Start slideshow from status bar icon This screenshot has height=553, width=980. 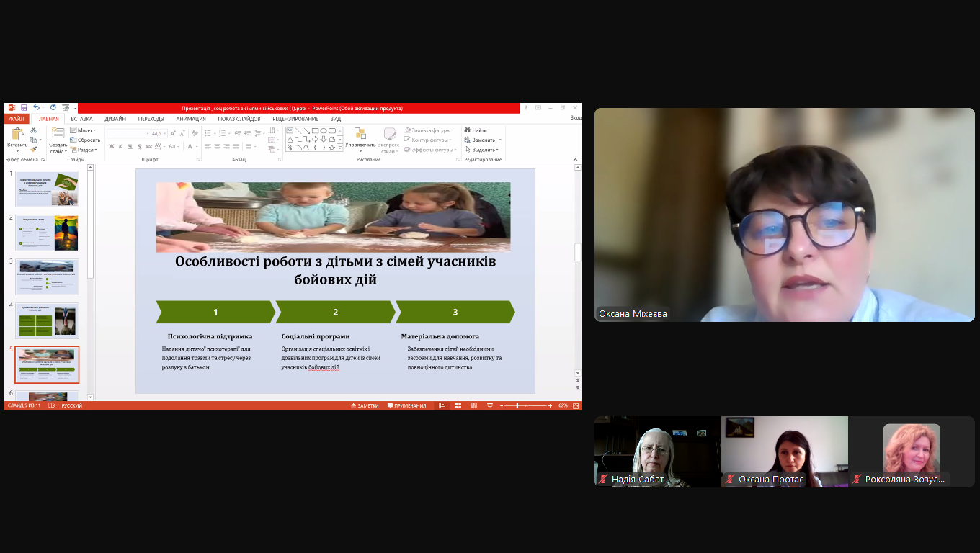tap(489, 405)
